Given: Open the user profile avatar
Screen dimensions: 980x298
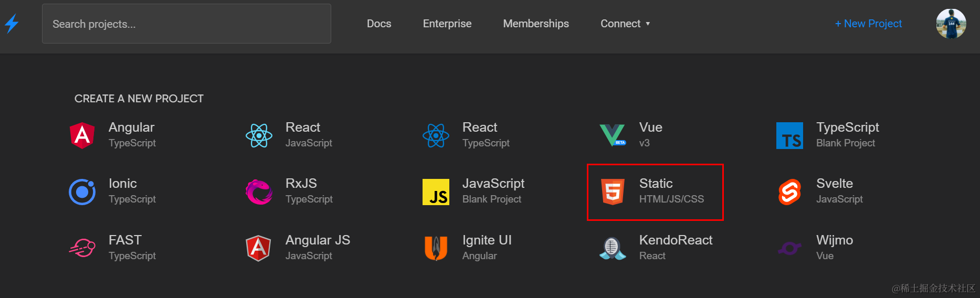Looking at the screenshot, I should tap(951, 24).
